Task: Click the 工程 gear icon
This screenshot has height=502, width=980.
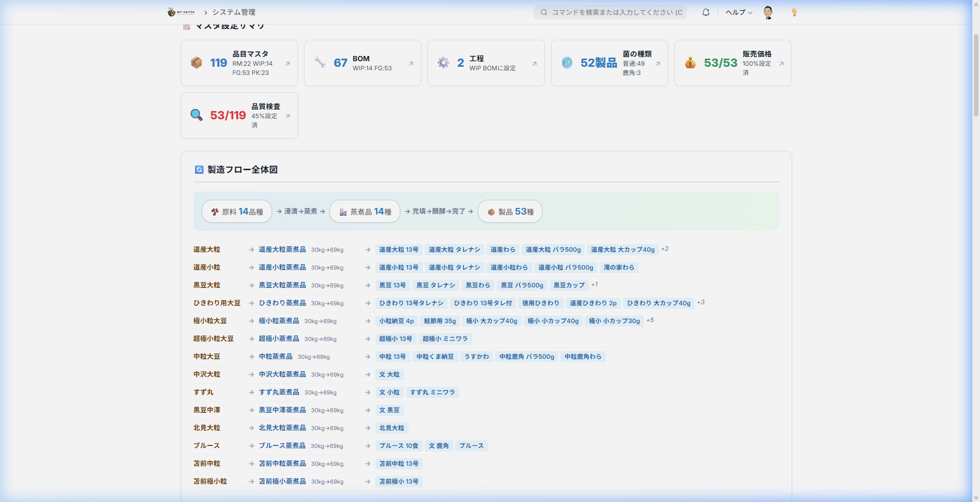Action: [443, 63]
